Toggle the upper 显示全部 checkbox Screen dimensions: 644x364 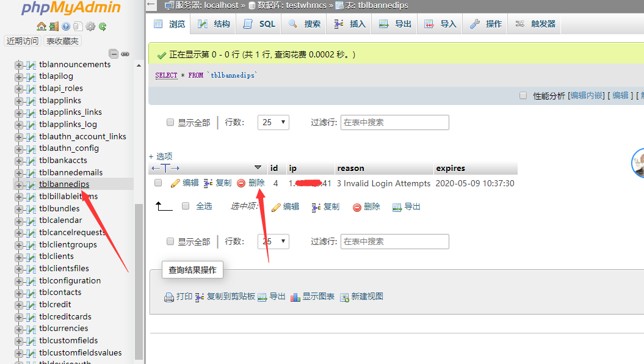point(170,122)
